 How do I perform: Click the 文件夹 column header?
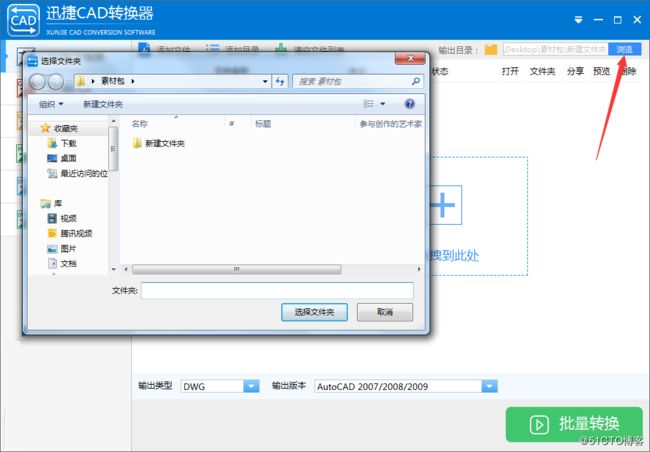tap(542, 71)
